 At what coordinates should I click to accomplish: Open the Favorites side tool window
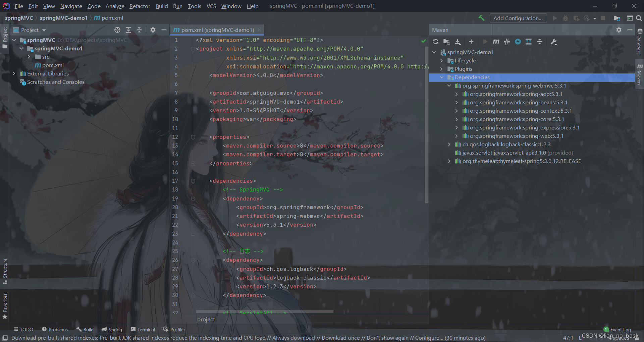(5, 306)
